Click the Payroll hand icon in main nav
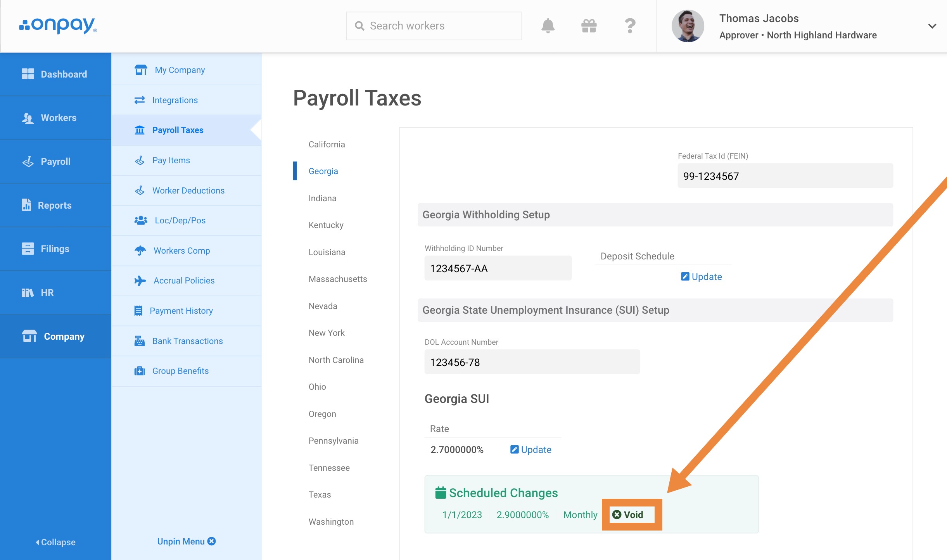Screen dimensions: 947x560 pyautogui.click(x=28, y=162)
